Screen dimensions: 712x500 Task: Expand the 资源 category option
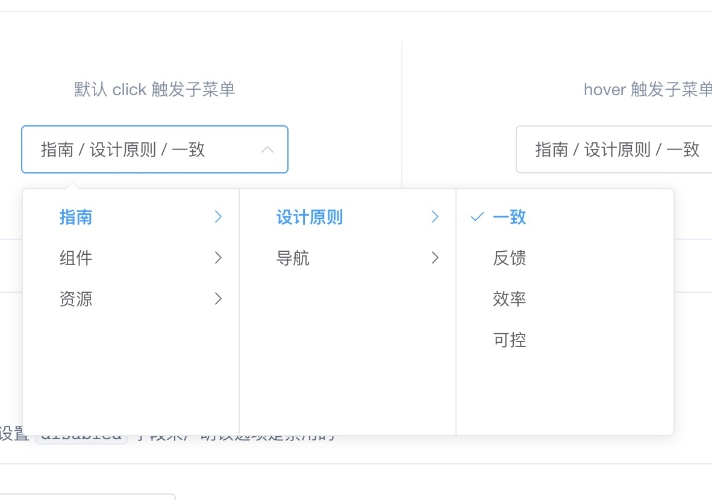click(76, 299)
